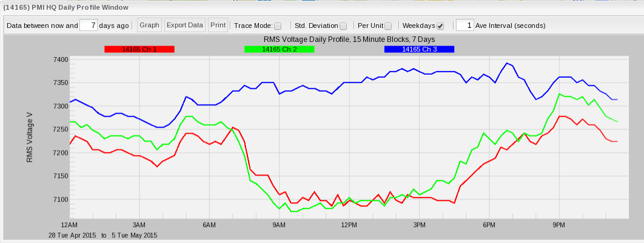This screenshot has width=644, height=243.
Task: Click the chart title RMS Voltage Daily Profile
Action: pyautogui.click(x=349, y=39)
